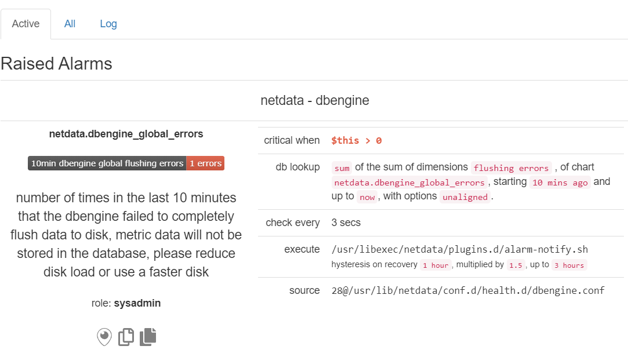Image resolution: width=628 pixels, height=364 pixels.
Task: Click the filled copy-badge icon
Action: click(147, 337)
